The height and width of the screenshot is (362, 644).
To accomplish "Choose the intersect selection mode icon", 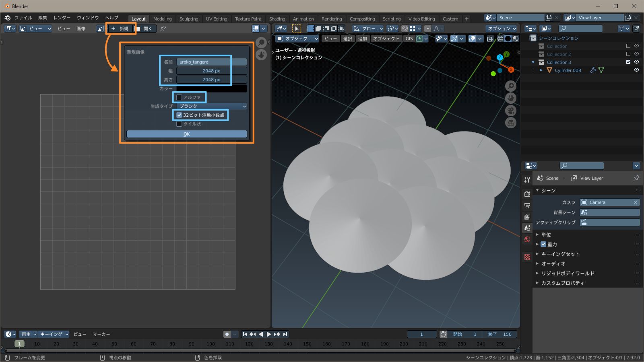I will [341, 29].
